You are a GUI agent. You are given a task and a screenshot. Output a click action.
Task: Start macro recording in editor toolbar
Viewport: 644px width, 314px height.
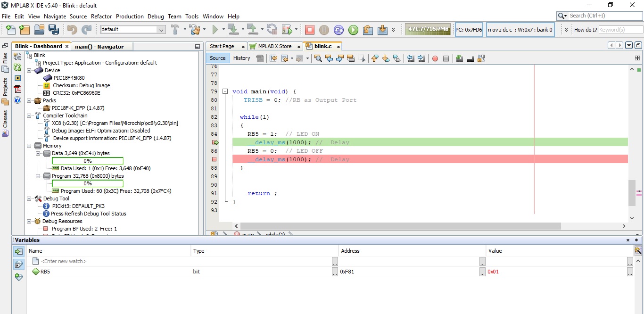click(435, 58)
